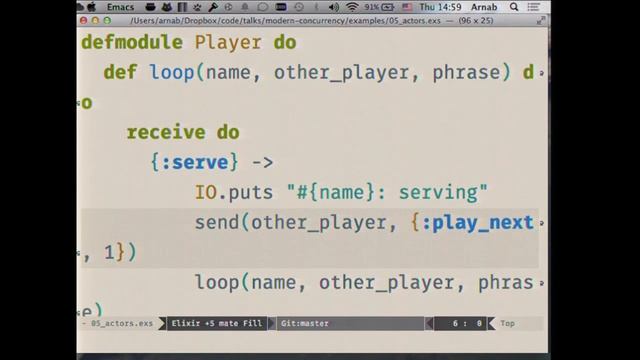
Task: Open Notification Center list icon
Action: [x=533, y=7]
